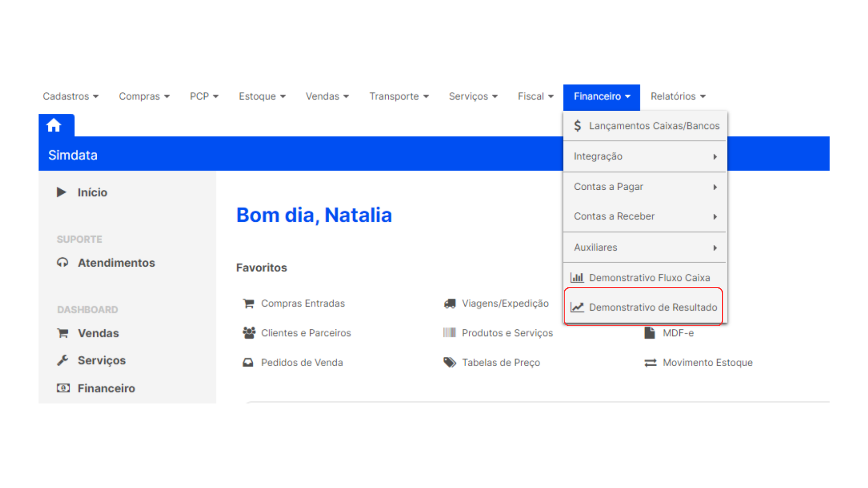The image size is (868, 488).
Task: Open Pedidos de Venda from Favoritos
Action: [x=302, y=362]
